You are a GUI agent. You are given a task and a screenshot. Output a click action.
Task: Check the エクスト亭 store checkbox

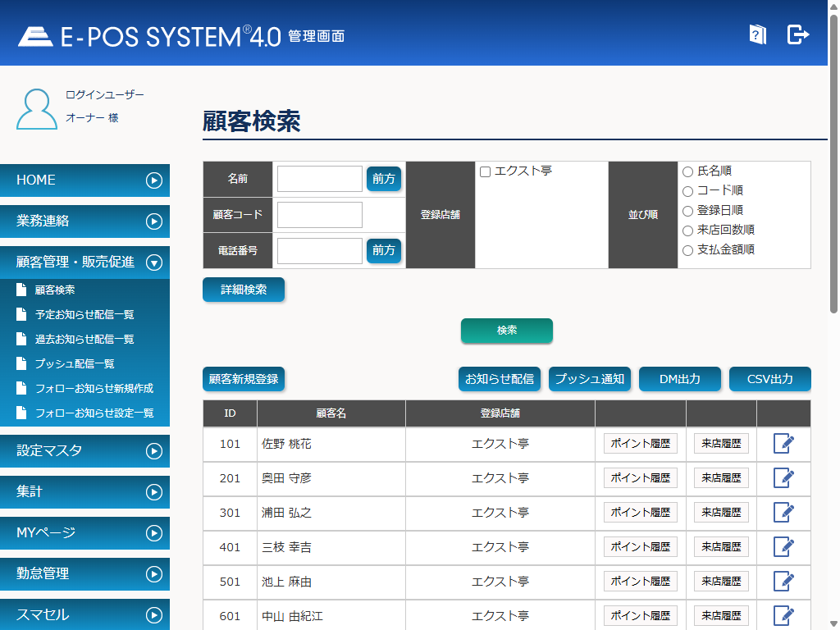486,172
